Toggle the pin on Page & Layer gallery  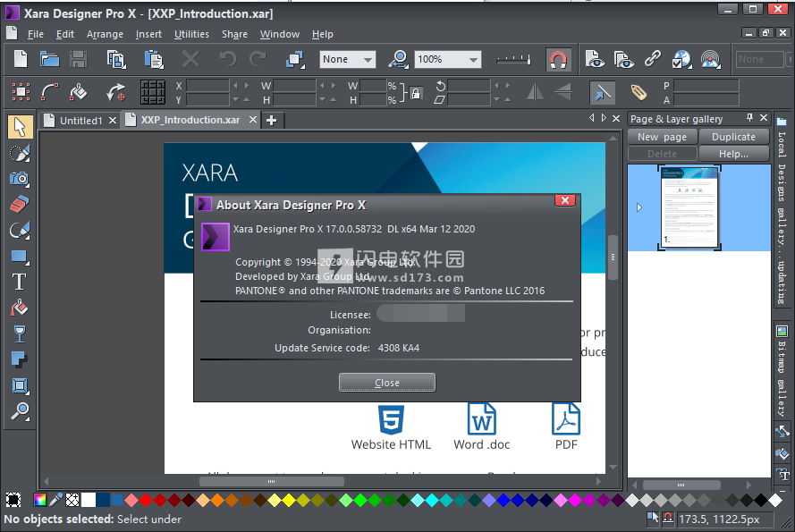(750, 118)
